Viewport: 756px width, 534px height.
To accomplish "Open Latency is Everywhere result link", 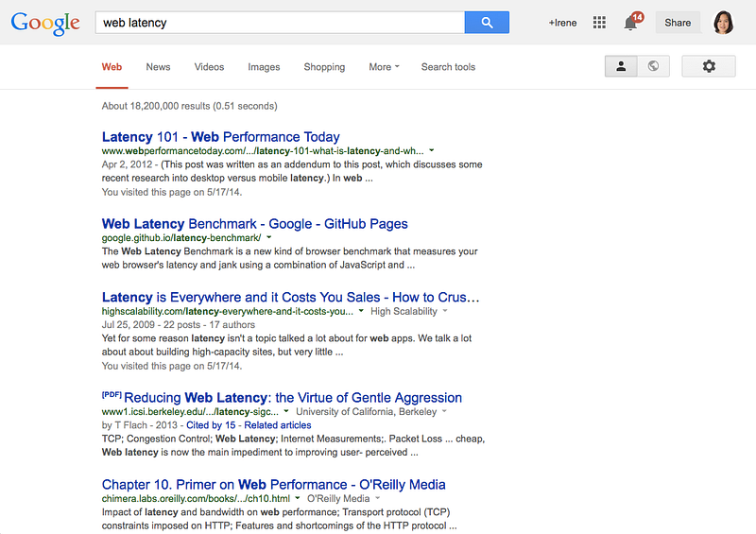I will pyautogui.click(x=291, y=297).
